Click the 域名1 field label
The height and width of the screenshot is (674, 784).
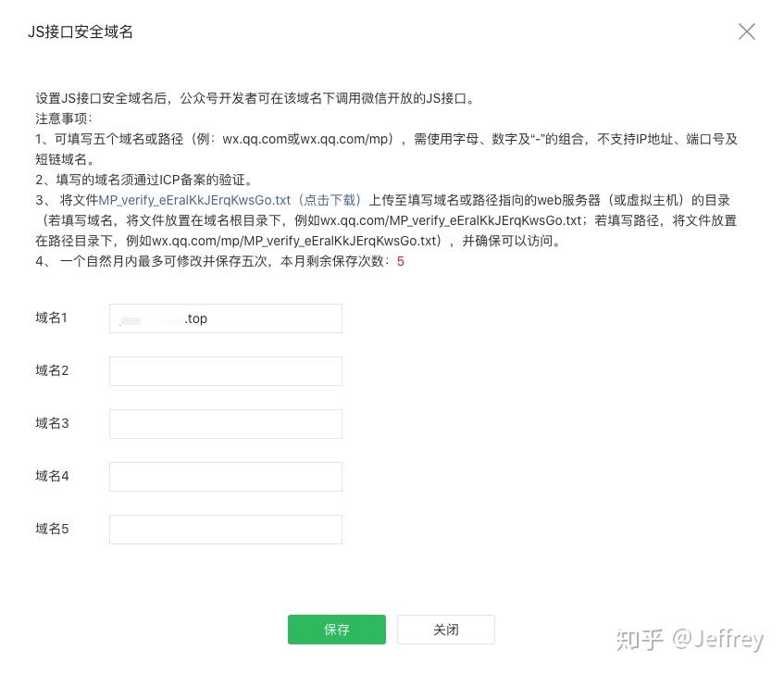(x=52, y=318)
